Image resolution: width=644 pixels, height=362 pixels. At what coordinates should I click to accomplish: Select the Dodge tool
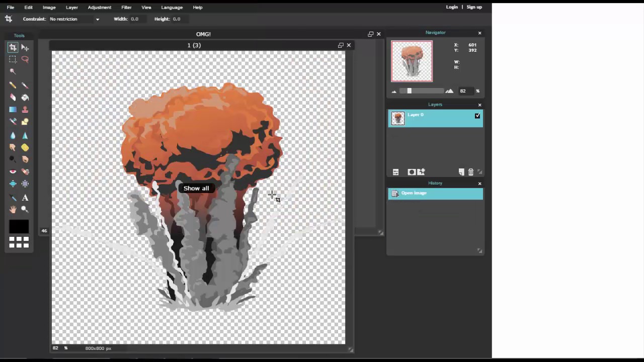click(x=13, y=160)
